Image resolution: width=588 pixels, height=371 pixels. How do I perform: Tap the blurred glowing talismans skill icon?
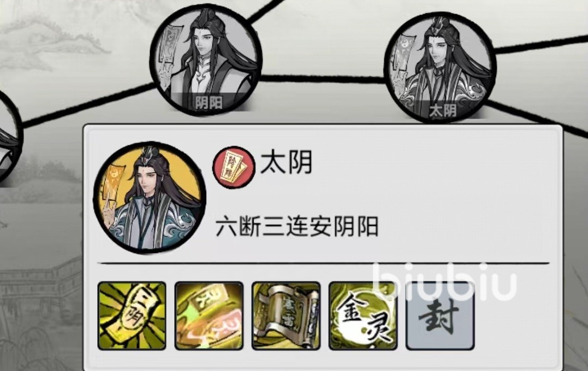(209, 316)
